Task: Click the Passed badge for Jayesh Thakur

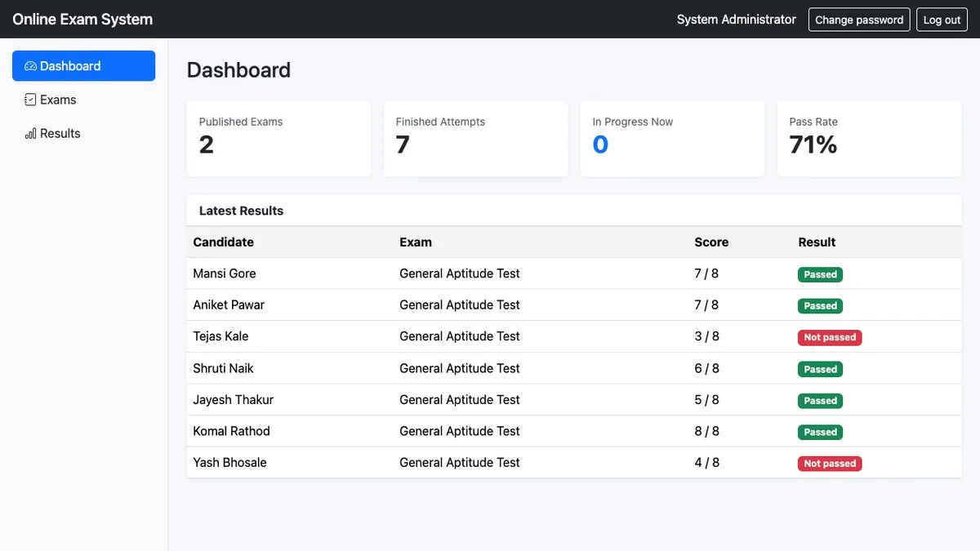Action: click(820, 401)
